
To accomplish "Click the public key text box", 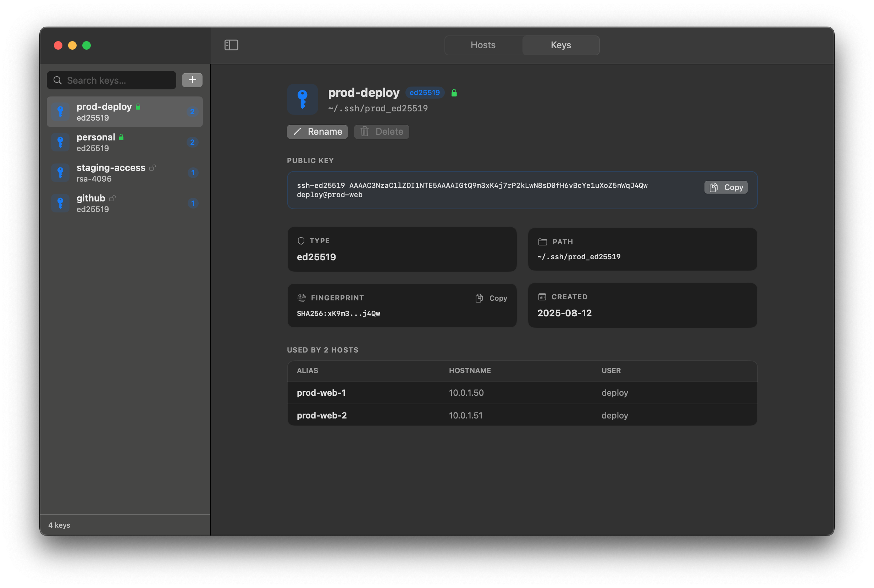I will tap(522, 190).
